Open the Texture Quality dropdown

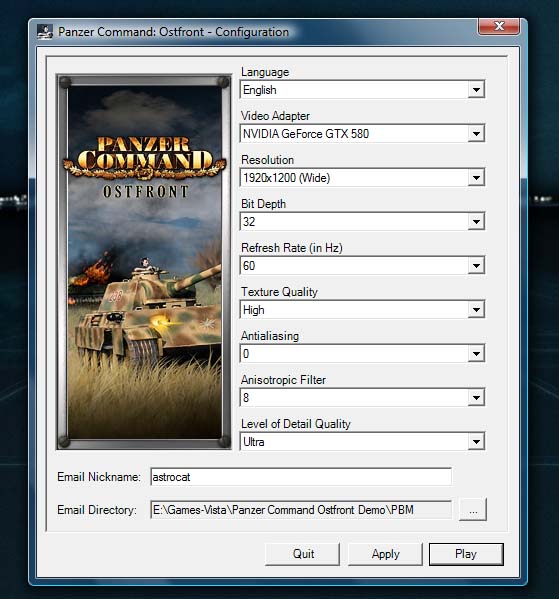(362, 309)
